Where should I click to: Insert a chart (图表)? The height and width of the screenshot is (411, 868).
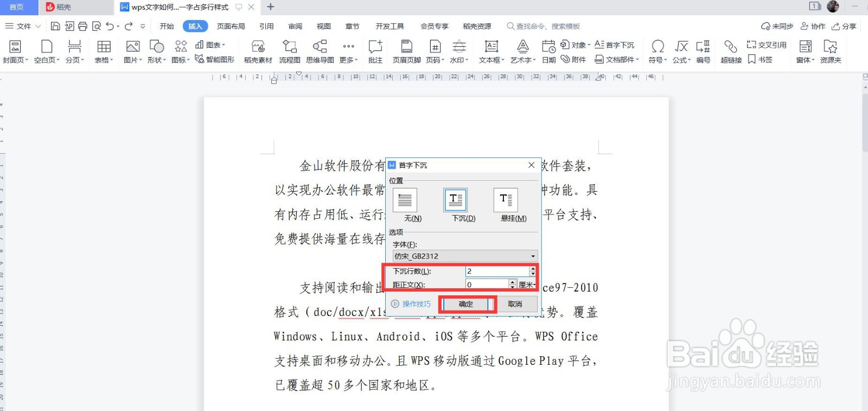[x=210, y=45]
